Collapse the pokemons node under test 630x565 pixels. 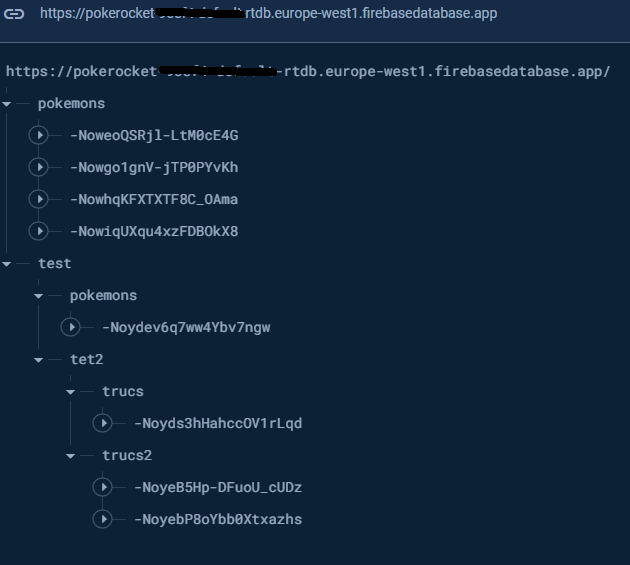(x=40, y=295)
